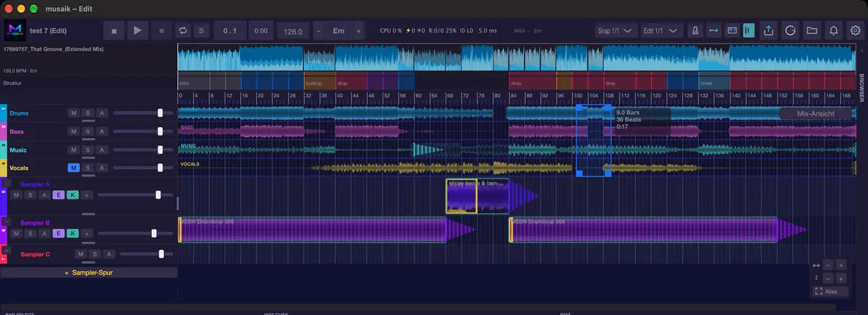Click the horizontal arrow follow icon
The height and width of the screenshot is (315, 868).
pos(713,31)
